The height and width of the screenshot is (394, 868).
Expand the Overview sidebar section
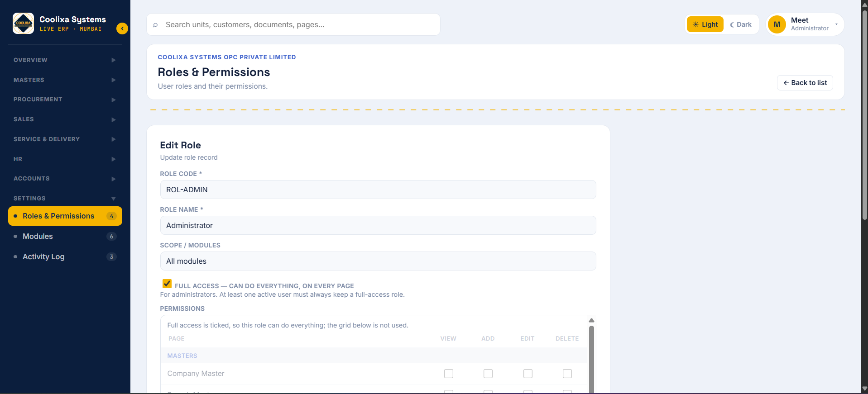[x=65, y=60]
